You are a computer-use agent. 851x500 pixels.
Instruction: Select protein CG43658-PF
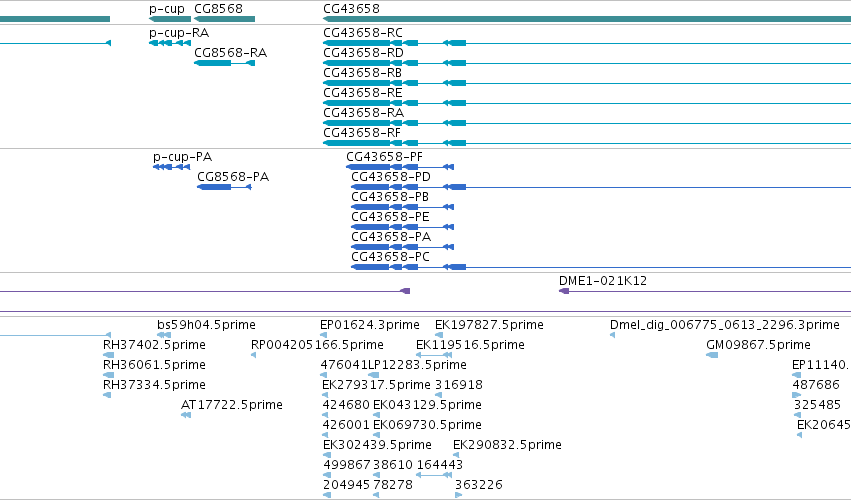click(x=384, y=157)
